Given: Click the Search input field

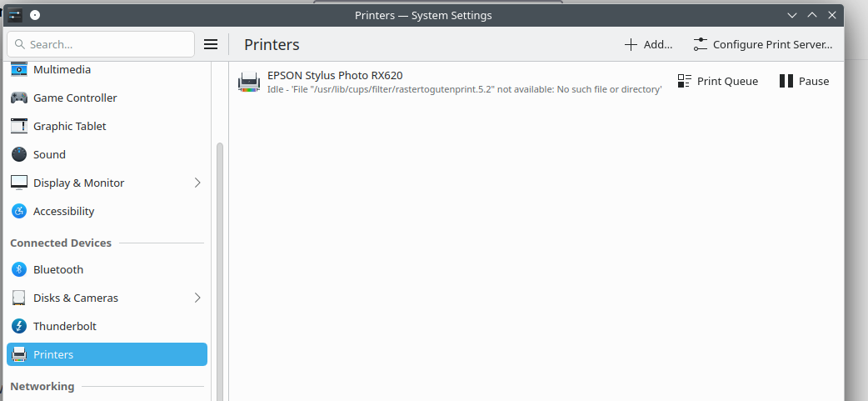Looking at the screenshot, I should point(101,44).
